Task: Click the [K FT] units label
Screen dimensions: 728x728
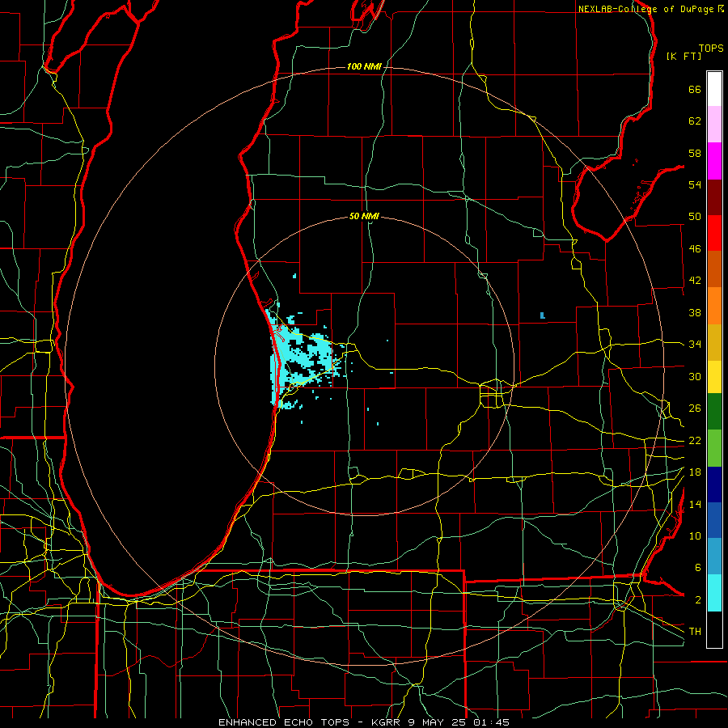Action: click(684, 56)
